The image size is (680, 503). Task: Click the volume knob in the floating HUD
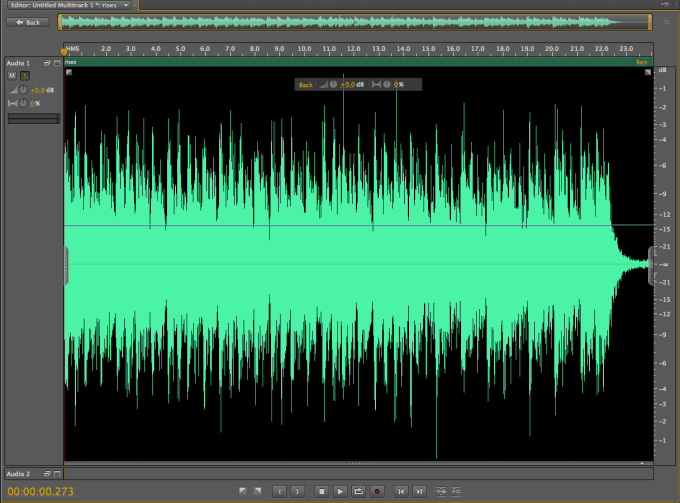333,84
